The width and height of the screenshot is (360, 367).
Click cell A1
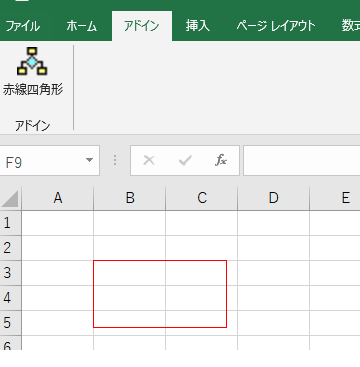[x=58, y=223]
